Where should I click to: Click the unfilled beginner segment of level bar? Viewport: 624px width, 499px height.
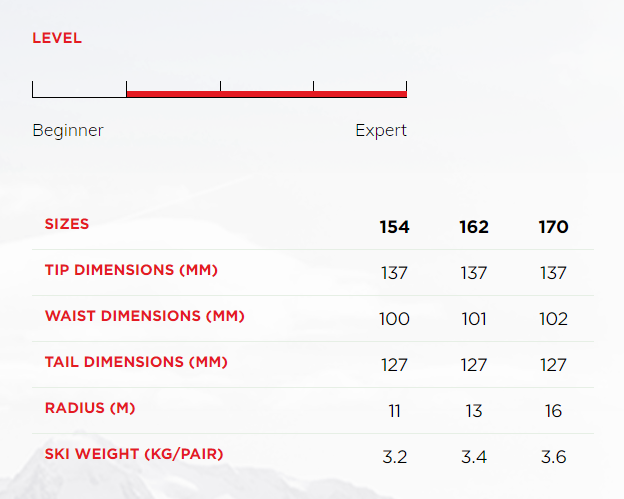[79, 91]
